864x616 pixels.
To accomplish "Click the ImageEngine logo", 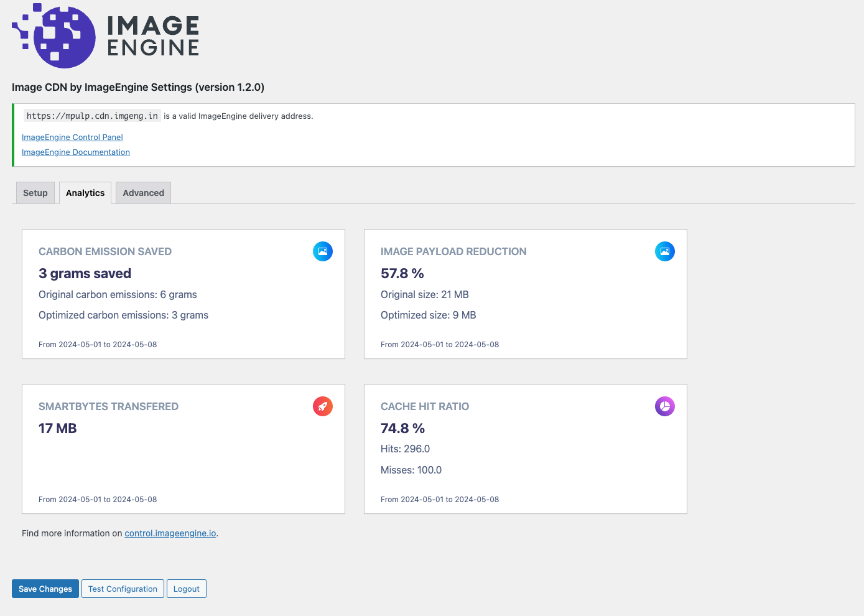I will point(106,35).
